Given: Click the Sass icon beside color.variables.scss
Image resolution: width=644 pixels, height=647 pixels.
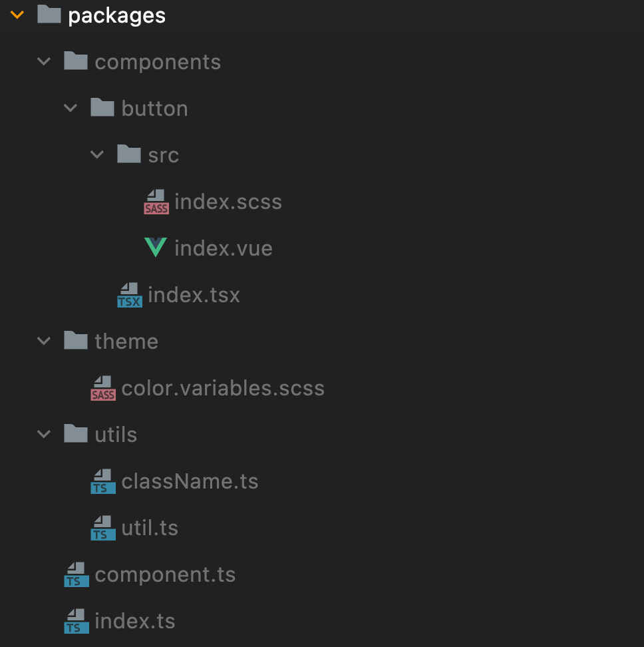Looking at the screenshot, I should [x=103, y=388].
